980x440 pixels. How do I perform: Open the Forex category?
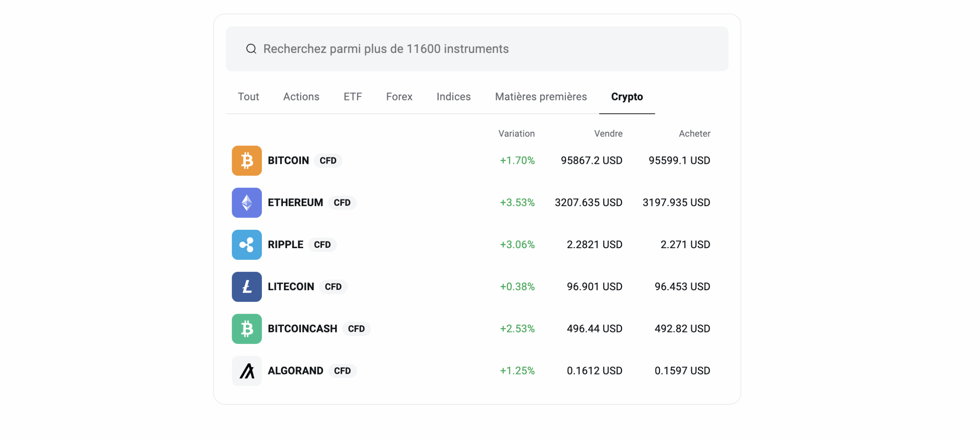pyautogui.click(x=399, y=97)
